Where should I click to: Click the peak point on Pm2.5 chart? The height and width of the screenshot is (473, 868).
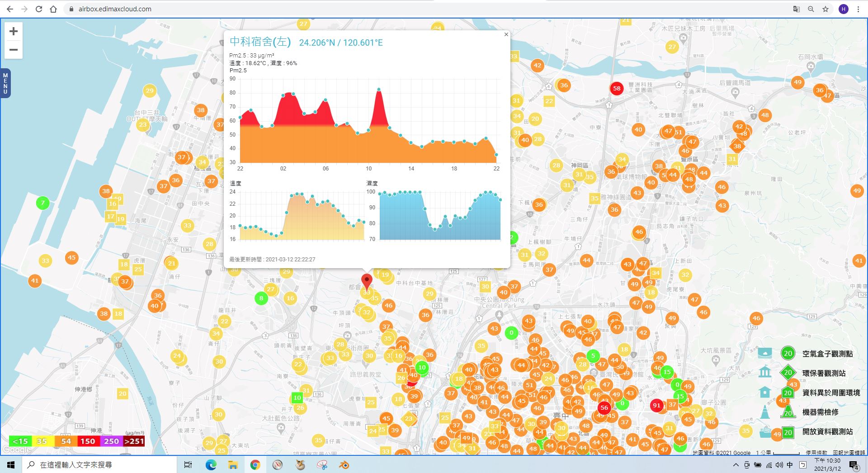(x=378, y=90)
